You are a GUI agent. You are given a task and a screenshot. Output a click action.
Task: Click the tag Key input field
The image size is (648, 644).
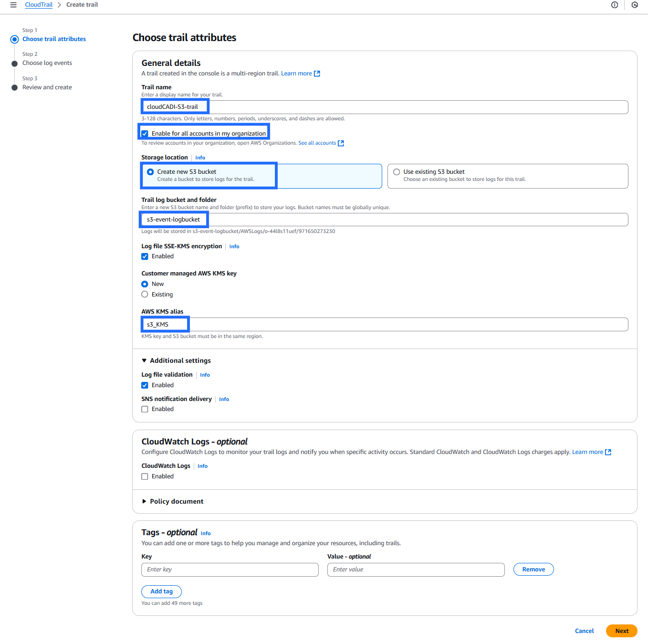230,570
